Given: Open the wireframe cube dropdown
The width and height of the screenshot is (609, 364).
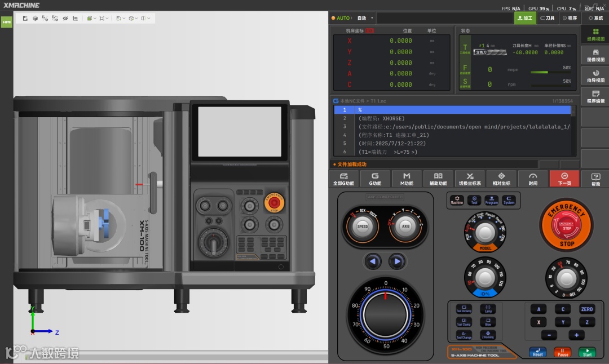Looking at the screenshot, I should [133, 18].
